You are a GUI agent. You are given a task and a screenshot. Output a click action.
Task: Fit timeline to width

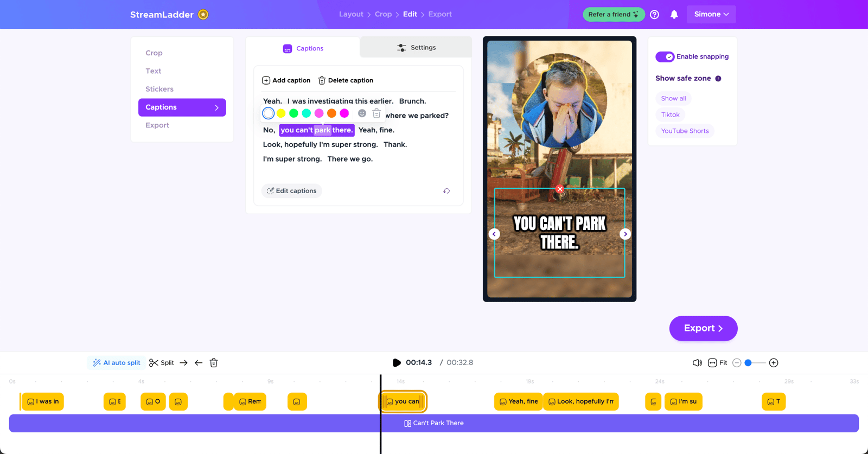(x=717, y=363)
